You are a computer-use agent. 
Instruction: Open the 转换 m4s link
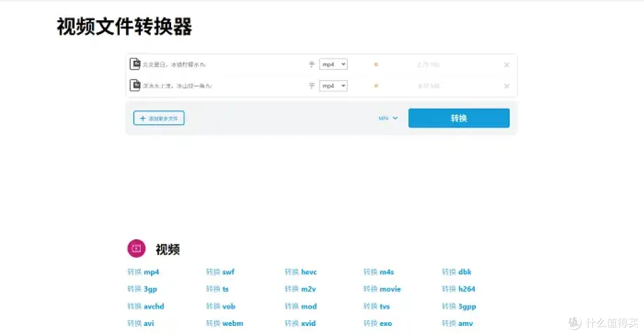pos(379,272)
